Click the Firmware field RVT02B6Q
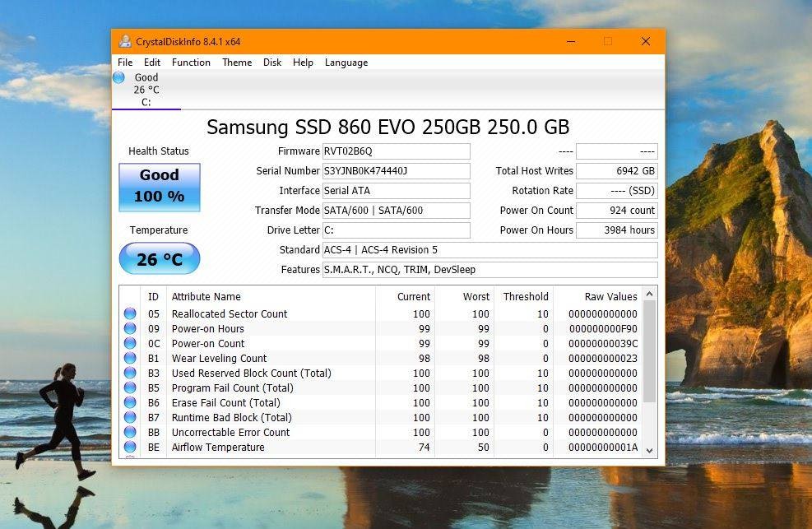 pos(397,151)
